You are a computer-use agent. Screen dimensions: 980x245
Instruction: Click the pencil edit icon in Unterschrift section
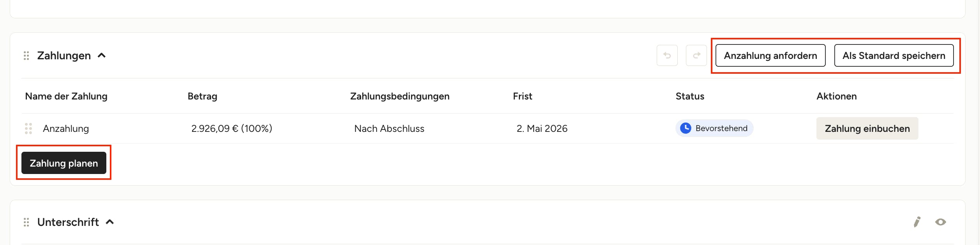coord(917,222)
